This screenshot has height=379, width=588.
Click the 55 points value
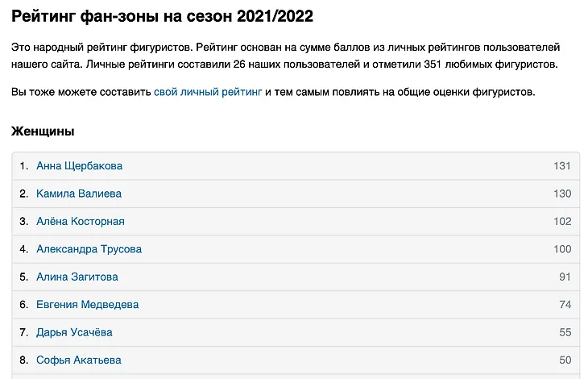564,332
